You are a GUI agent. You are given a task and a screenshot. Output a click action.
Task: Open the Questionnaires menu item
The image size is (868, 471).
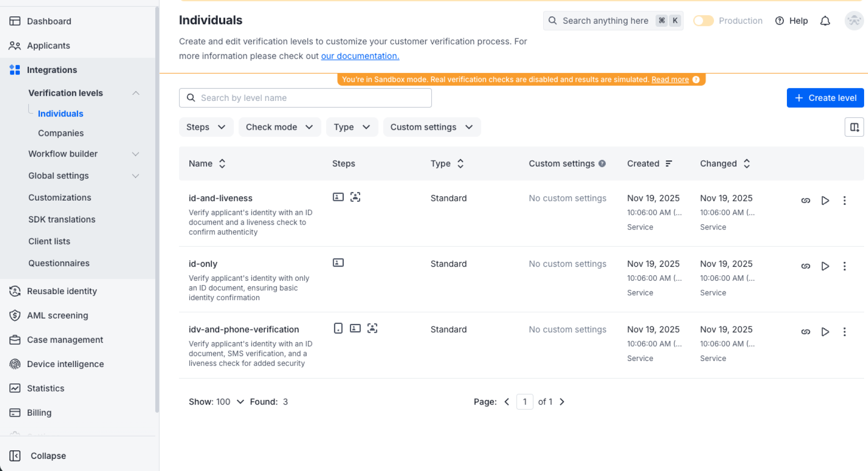pyautogui.click(x=59, y=263)
